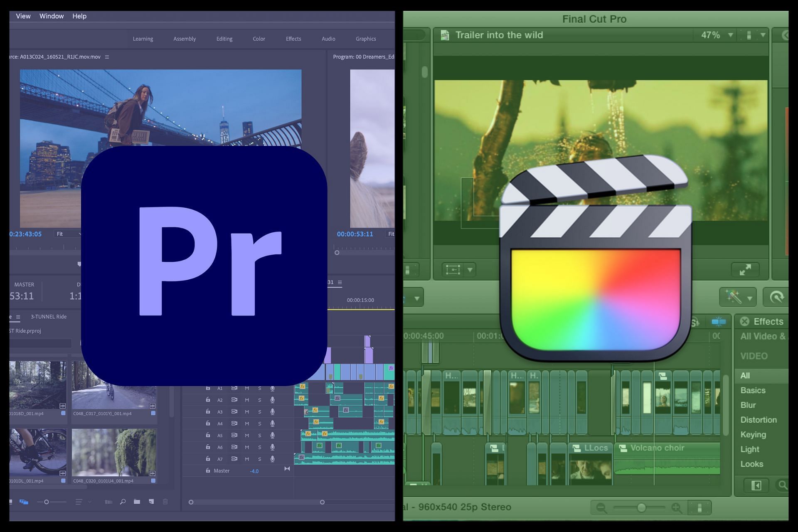Click the Help menu in Premiere Pro
Viewport: 798px width, 532px height.
click(79, 15)
